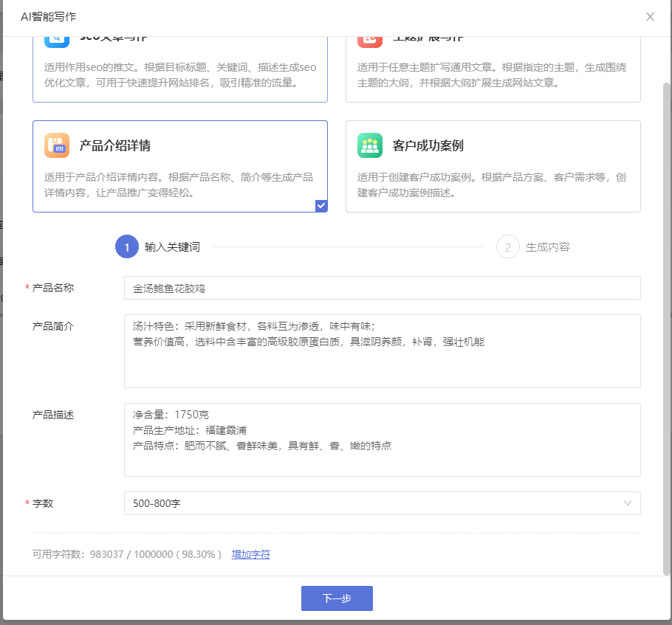Click the topic expansion writing icon
This screenshot has width=672, height=625.
pos(370,40)
